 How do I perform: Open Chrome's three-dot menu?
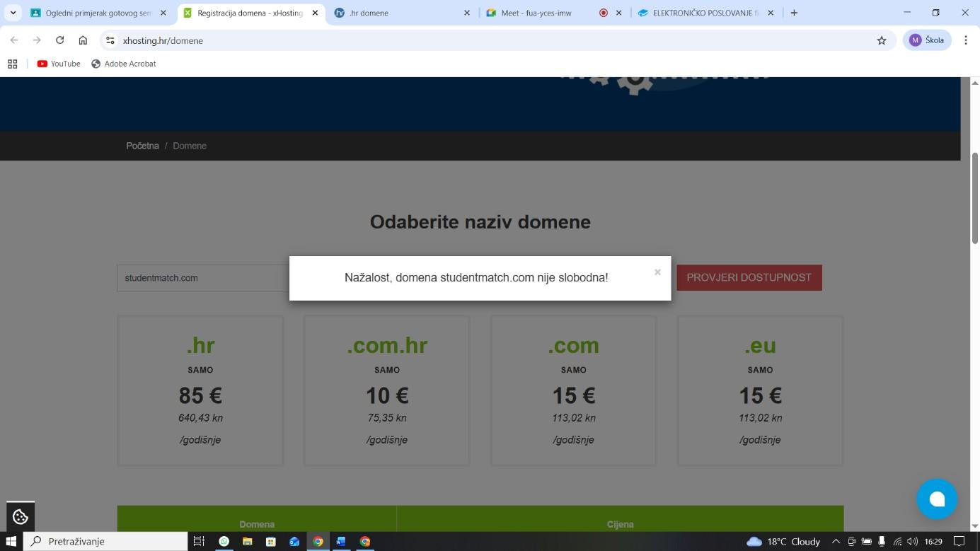coord(966,40)
